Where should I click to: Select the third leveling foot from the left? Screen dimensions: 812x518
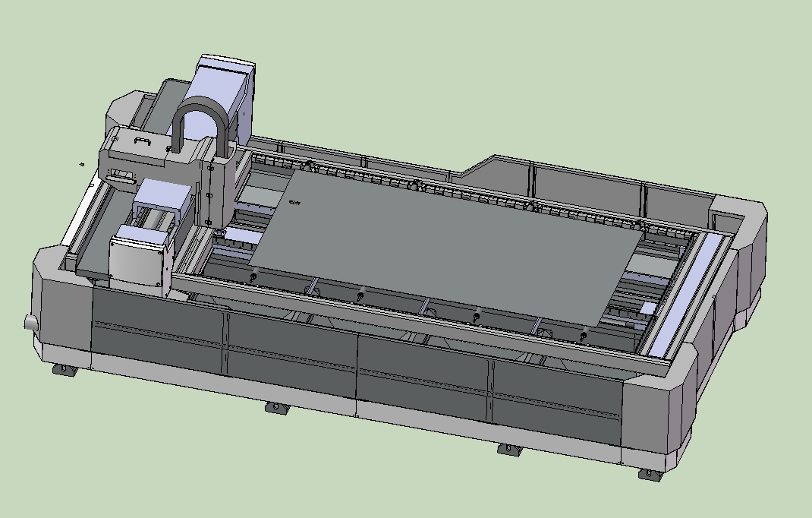point(509,450)
